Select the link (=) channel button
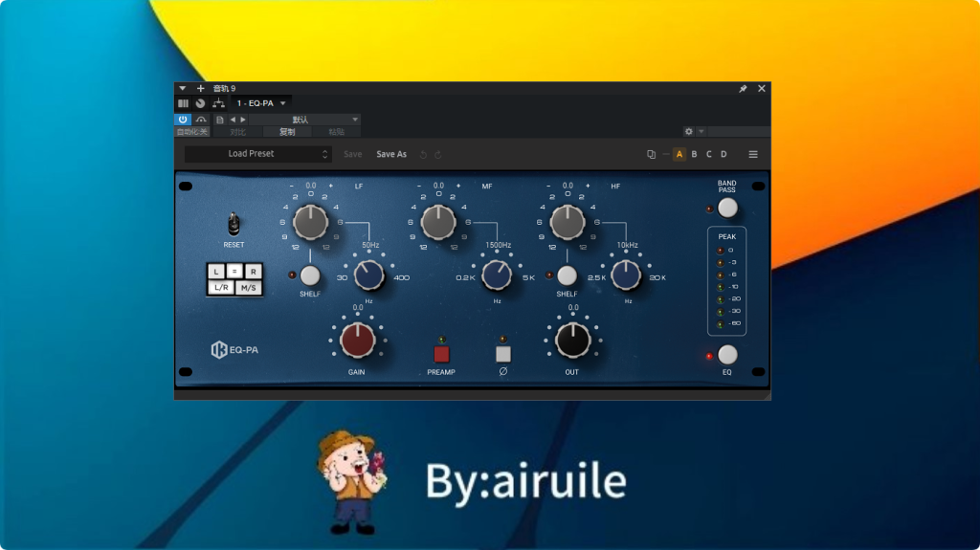The width and height of the screenshot is (980, 550). tap(234, 272)
